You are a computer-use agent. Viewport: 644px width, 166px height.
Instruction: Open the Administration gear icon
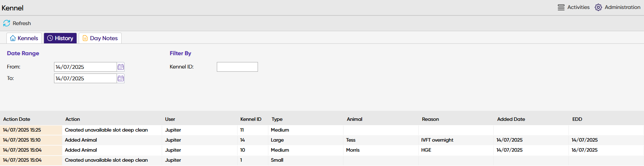pos(598,7)
